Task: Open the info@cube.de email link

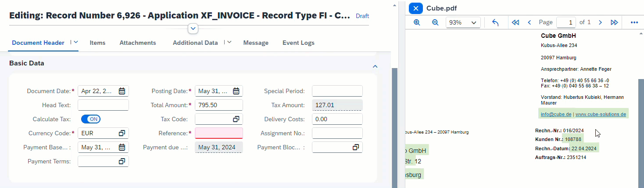Action: pos(556,114)
